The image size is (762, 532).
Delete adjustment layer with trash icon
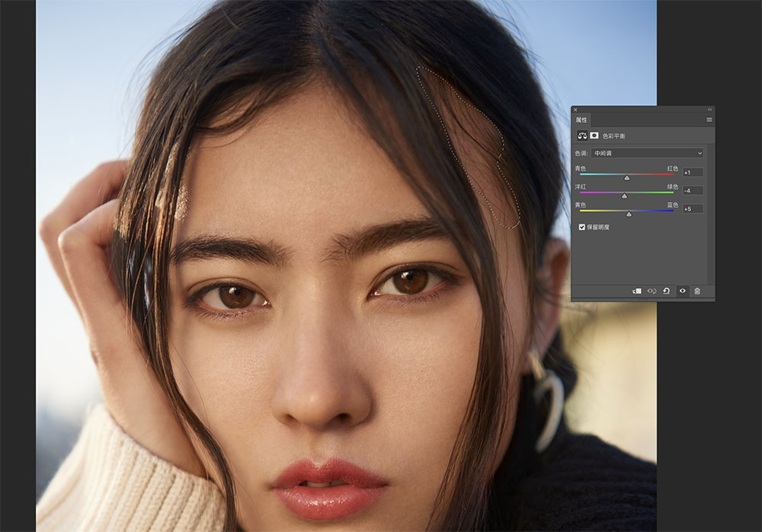click(x=697, y=291)
